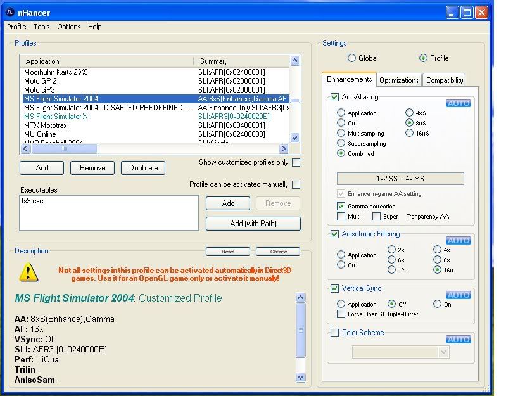Check Show customized profiles only
Viewport: 532px width, 396px height.
tap(296, 162)
